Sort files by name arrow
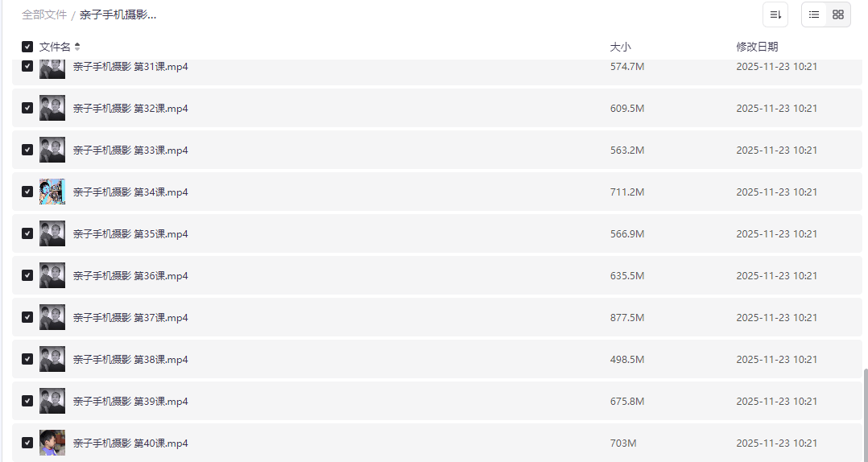This screenshot has height=462, width=868. coord(77,47)
